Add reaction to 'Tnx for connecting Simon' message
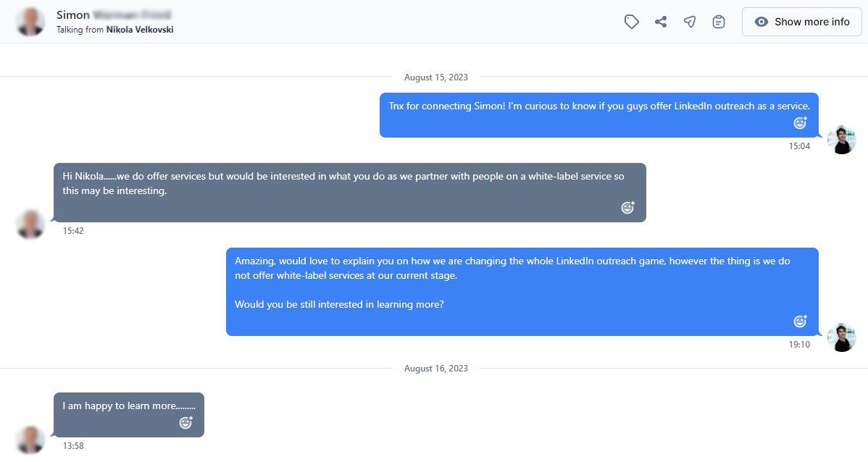 coord(801,123)
